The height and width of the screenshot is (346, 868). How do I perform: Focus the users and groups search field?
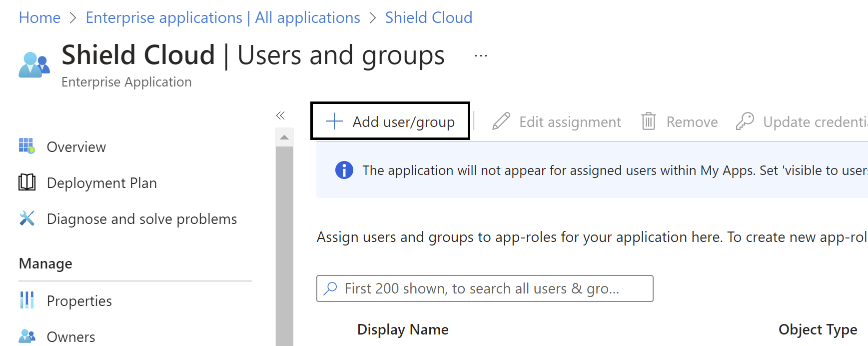tap(485, 288)
